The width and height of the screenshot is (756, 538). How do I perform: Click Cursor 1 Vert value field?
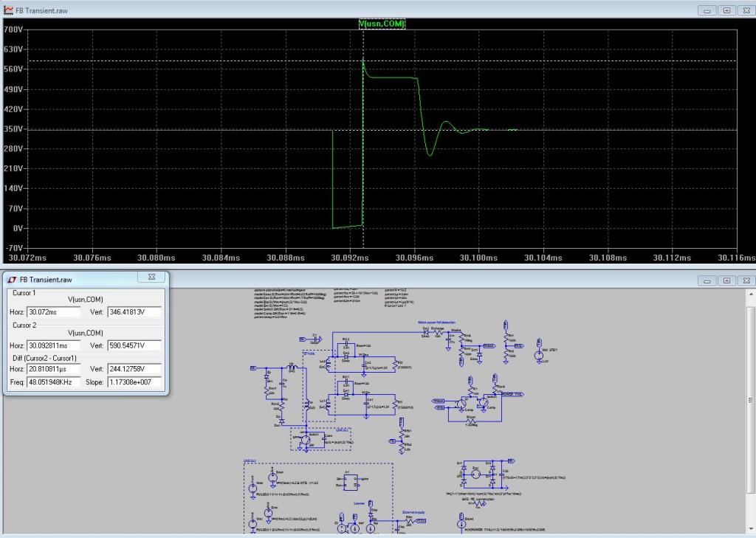coord(134,312)
